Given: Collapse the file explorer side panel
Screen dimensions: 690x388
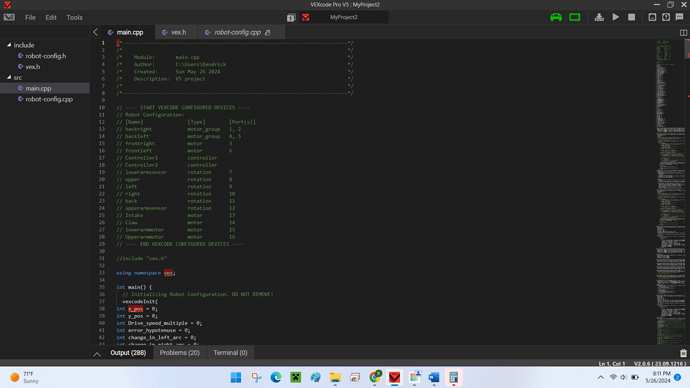Looking at the screenshot, I should pyautogui.click(x=95, y=32).
